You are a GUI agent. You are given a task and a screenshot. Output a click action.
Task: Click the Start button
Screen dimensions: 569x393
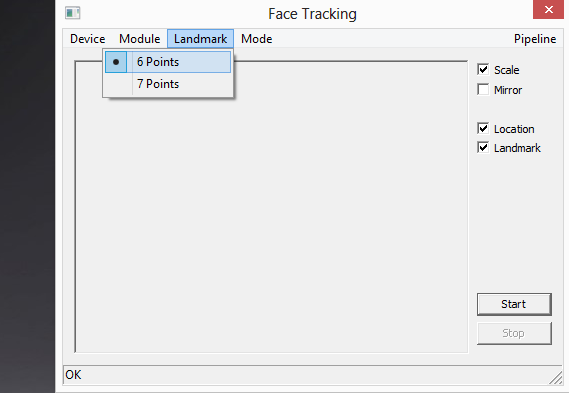point(514,304)
